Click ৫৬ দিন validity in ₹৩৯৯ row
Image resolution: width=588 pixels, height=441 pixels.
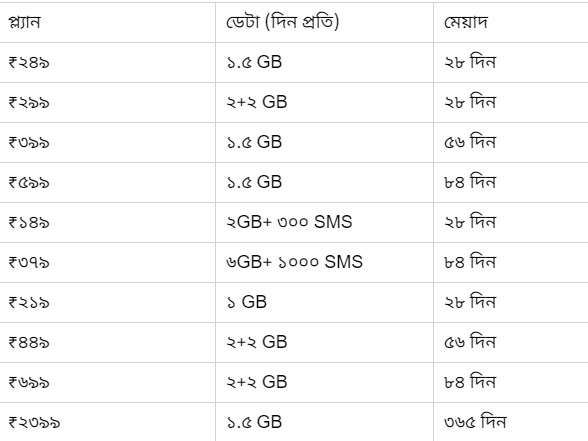click(511, 142)
